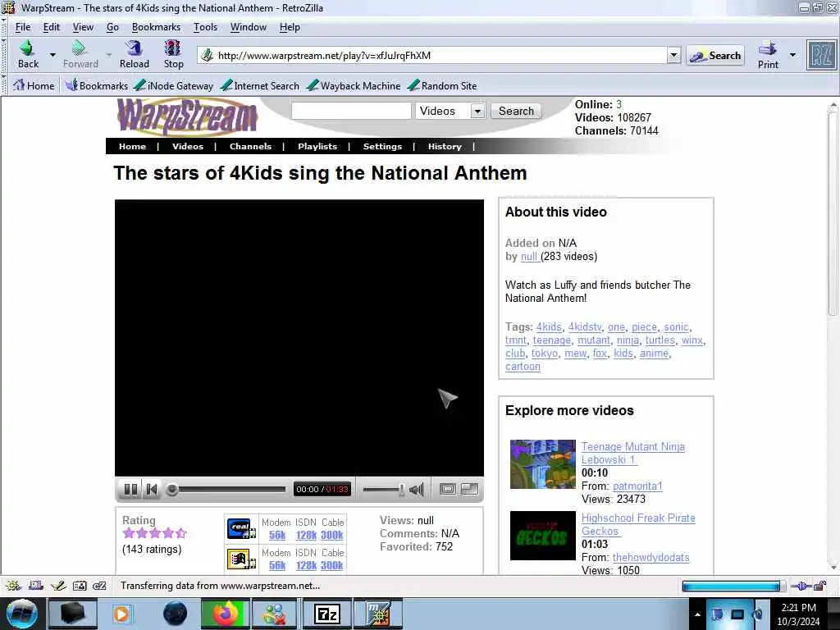Screen dimensions: 840x630
Task: Click the WarpStream search text field
Action: point(351,111)
